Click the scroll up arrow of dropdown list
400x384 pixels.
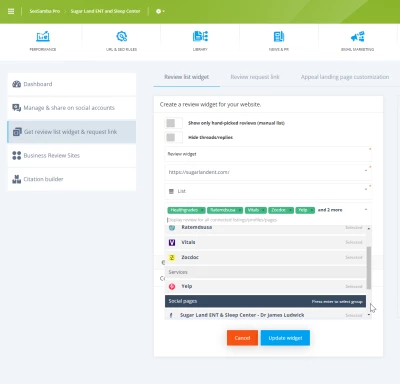[369, 229]
